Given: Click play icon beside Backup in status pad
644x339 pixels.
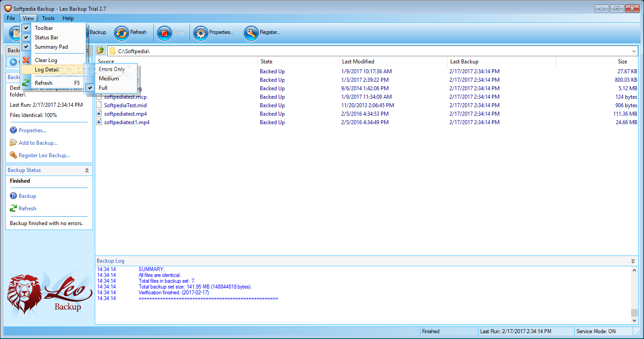Looking at the screenshot, I should (13, 196).
